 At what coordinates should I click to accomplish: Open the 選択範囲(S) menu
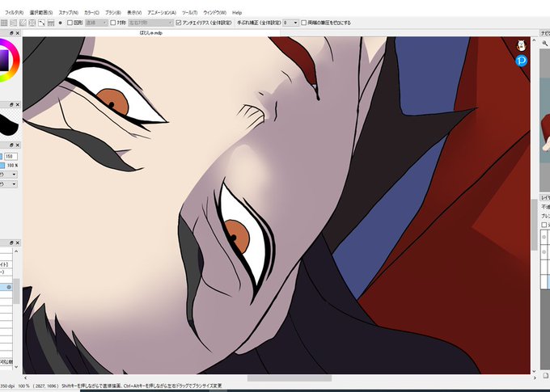[41, 13]
